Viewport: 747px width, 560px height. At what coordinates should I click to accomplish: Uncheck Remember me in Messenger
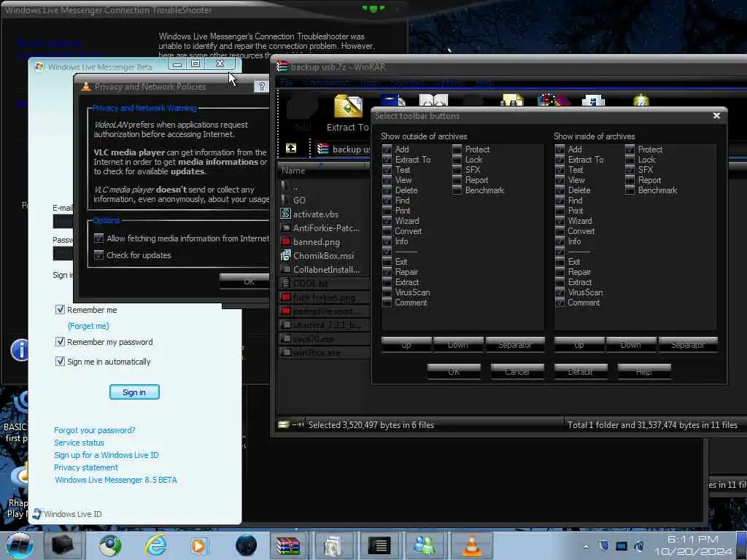60,309
